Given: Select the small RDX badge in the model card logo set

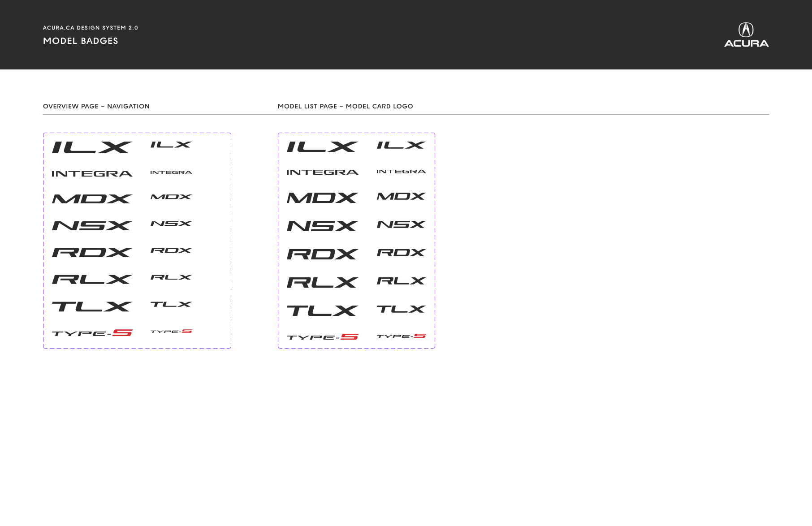Looking at the screenshot, I should pyautogui.click(x=401, y=253).
